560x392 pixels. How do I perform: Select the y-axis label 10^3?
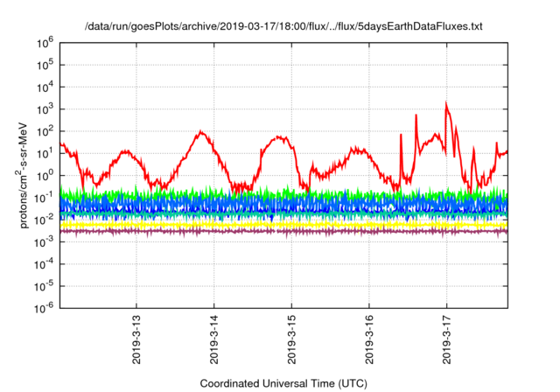45,109
